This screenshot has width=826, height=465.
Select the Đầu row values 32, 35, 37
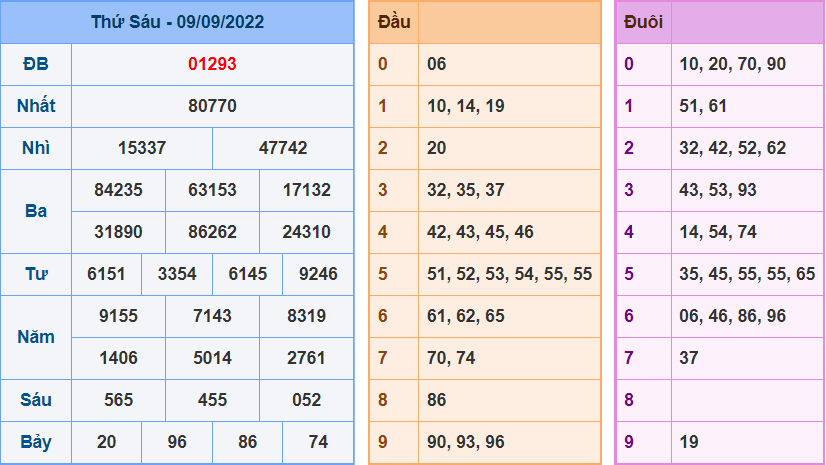pyautogui.click(x=466, y=190)
